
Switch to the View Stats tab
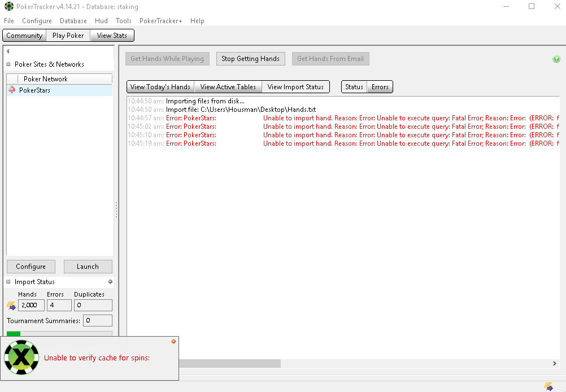112,36
